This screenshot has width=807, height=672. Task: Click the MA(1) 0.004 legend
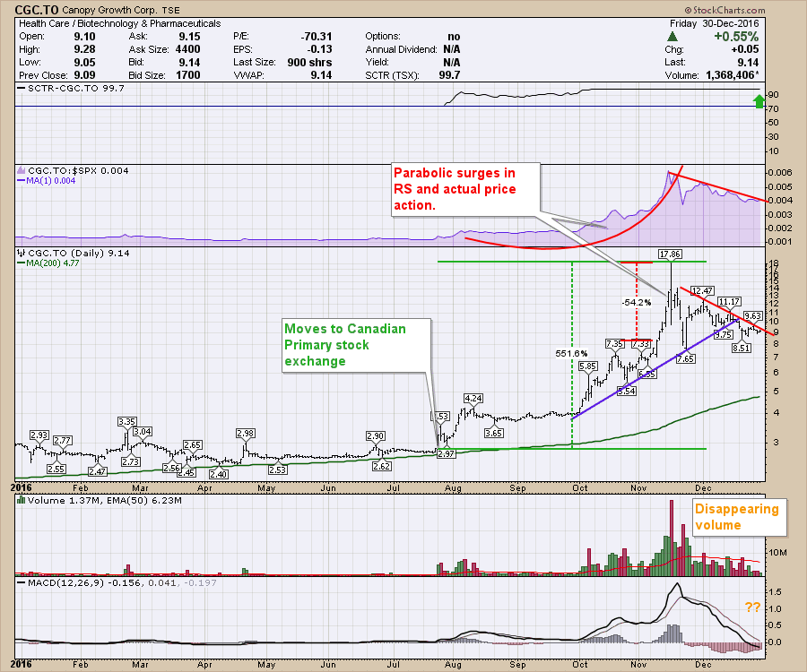coord(47,180)
